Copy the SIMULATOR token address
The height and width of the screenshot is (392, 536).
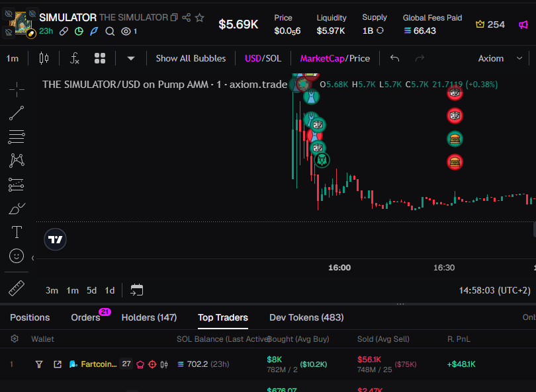pos(174,17)
